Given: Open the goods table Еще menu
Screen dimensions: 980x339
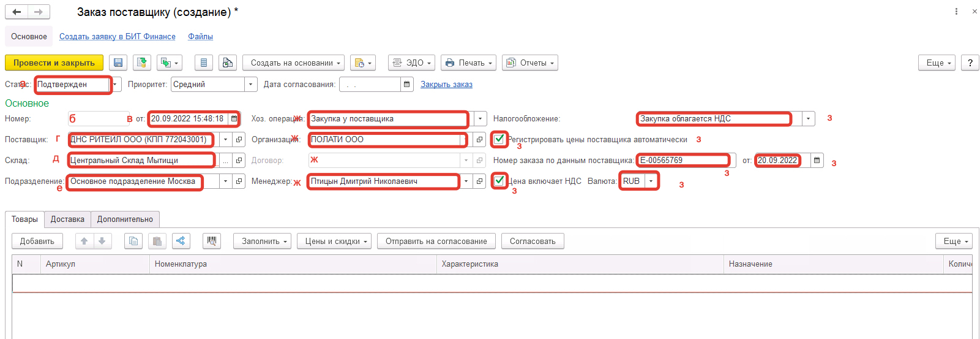Looking at the screenshot, I should (954, 241).
